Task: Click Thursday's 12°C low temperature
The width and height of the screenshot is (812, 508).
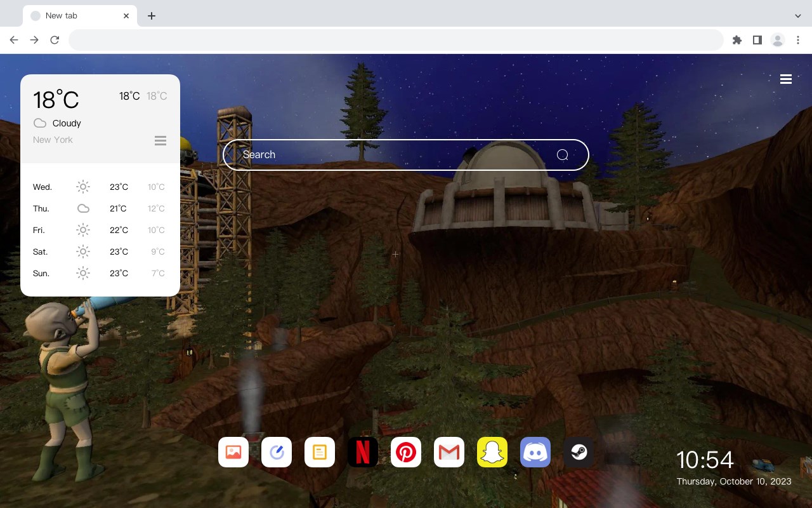Action: (156, 208)
